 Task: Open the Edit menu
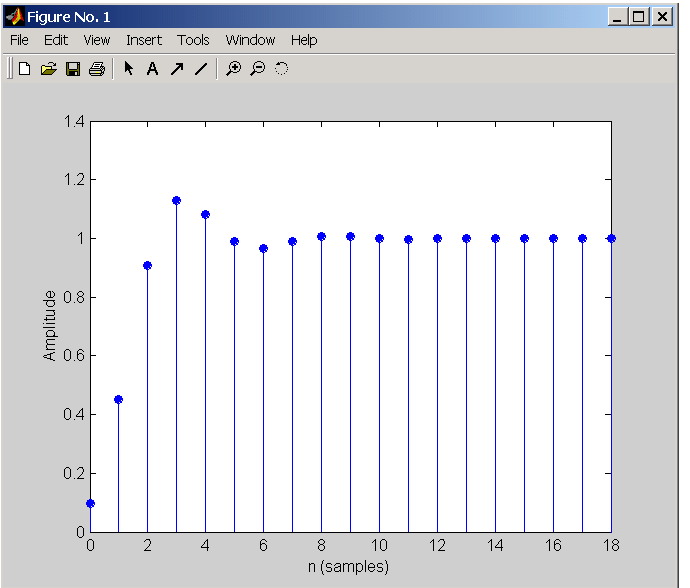[x=55, y=40]
